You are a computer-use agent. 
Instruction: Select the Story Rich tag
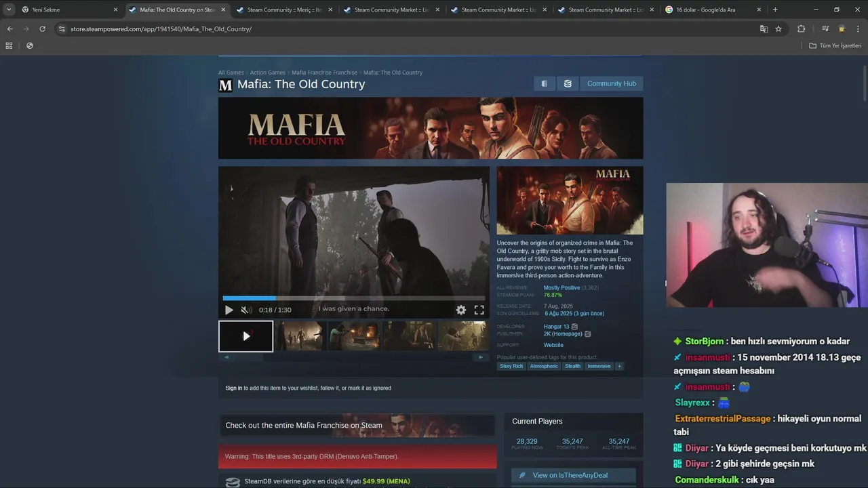511,366
